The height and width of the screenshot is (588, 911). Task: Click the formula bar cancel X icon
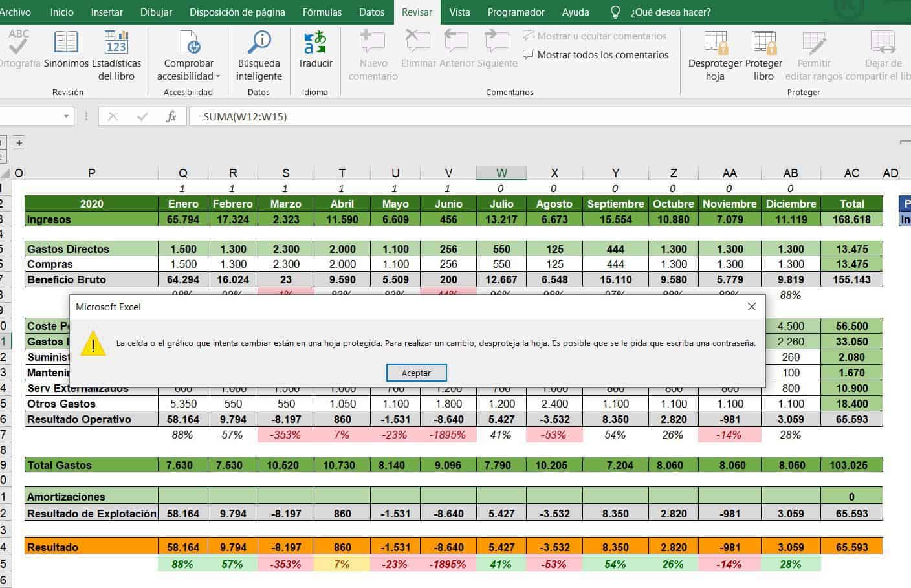113,116
